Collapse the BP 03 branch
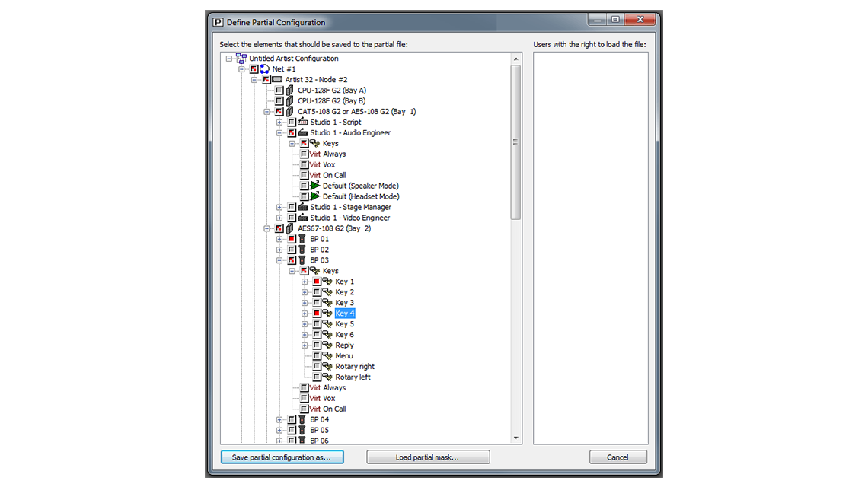 pyautogui.click(x=279, y=260)
